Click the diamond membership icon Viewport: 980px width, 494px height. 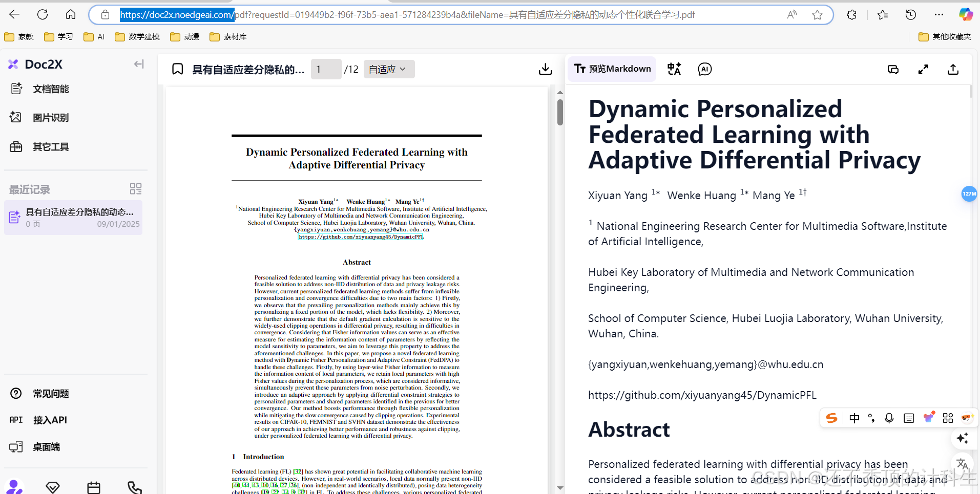[53, 487]
